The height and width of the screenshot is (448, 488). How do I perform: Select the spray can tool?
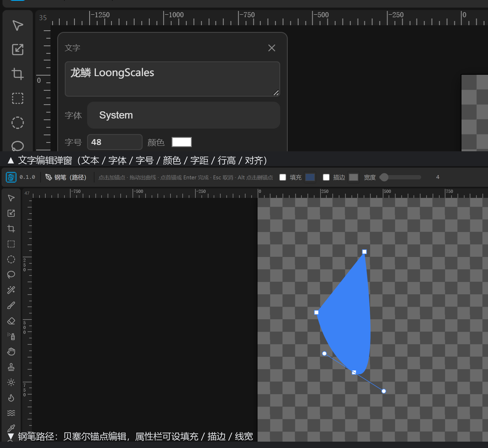point(11,336)
